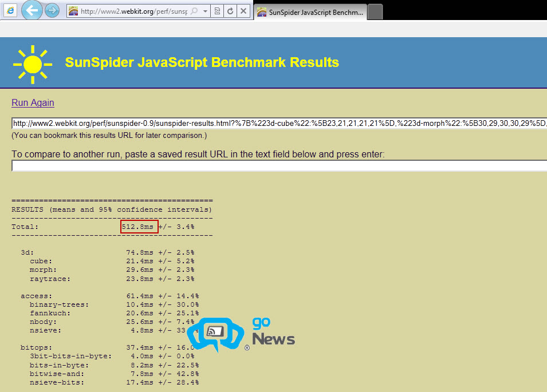Image resolution: width=547 pixels, height=392 pixels.
Task: Click the 'Total:' label
Action: click(x=25, y=227)
